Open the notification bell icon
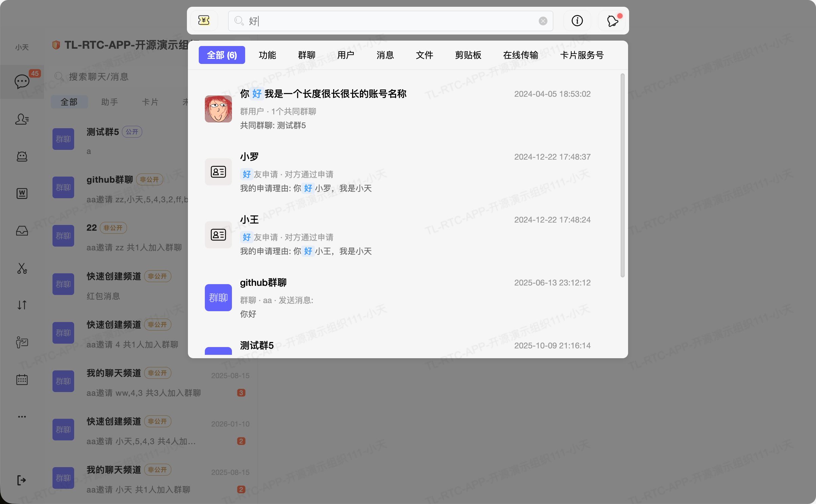Viewport: 816px width, 504px height. (x=612, y=21)
